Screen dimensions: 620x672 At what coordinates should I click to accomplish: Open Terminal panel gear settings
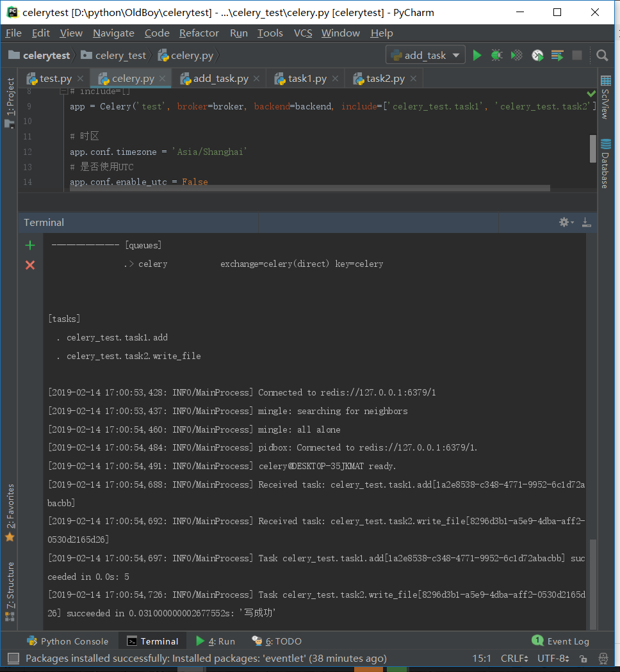tap(566, 222)
